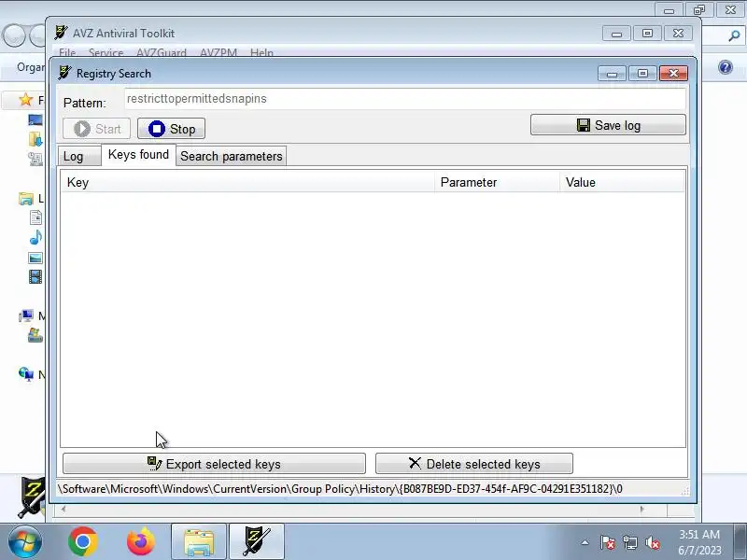
Task: Click Registry Search title bar shield icon
Action: pyautogui.click(x=64, y=73)
